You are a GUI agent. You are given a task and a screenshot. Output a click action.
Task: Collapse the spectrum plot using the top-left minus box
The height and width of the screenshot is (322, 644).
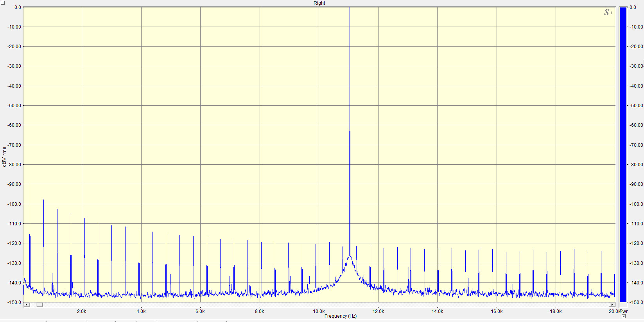[x=3, y=3]
